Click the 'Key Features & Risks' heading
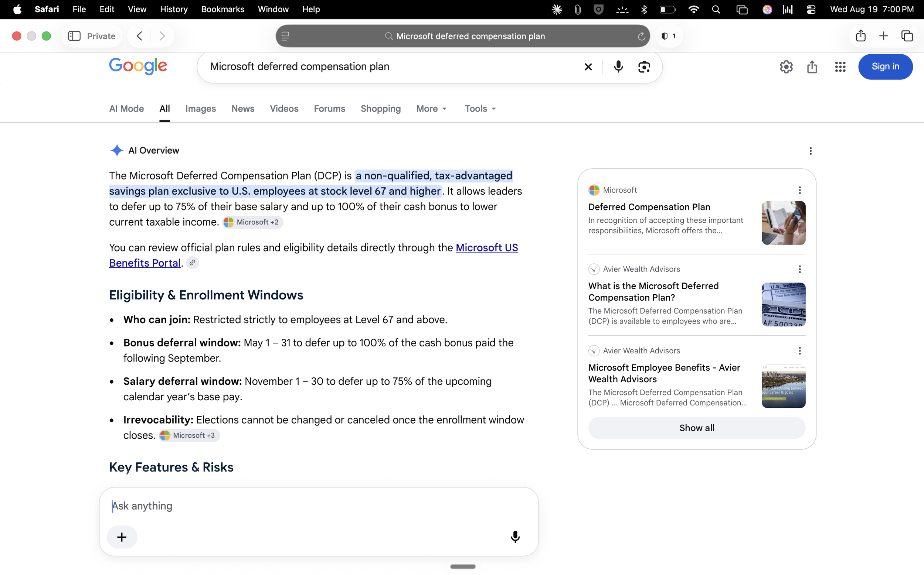The image size is (924, 575). click(171, 467)
